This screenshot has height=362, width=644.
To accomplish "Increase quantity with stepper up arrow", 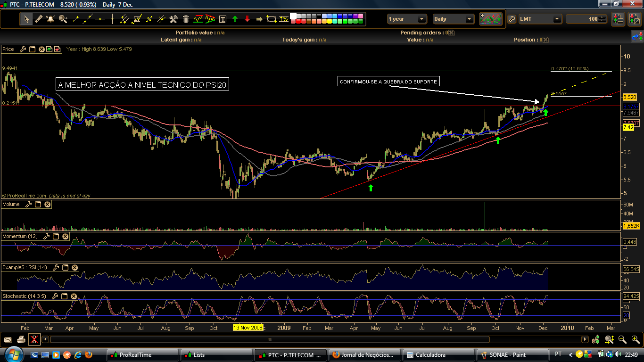I will (602, 17).
